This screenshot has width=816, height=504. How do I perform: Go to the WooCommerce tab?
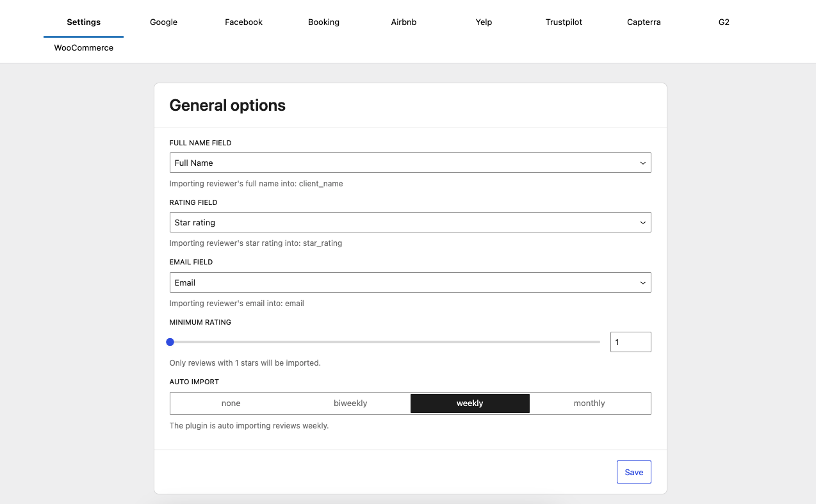point(83,47)
